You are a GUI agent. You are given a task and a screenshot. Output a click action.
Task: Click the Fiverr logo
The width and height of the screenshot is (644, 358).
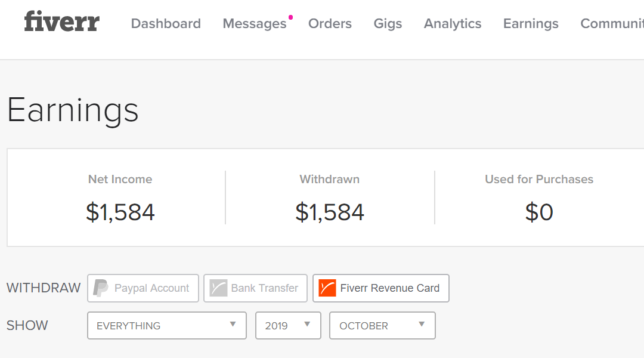tap(61, 21)
